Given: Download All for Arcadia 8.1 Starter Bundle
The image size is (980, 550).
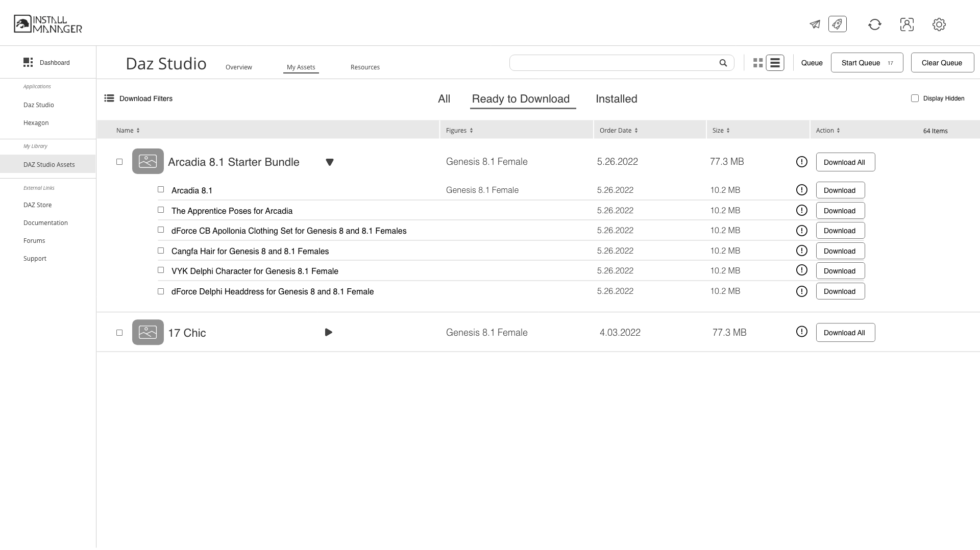Looking at the screenshot, I should pos(845,162).
